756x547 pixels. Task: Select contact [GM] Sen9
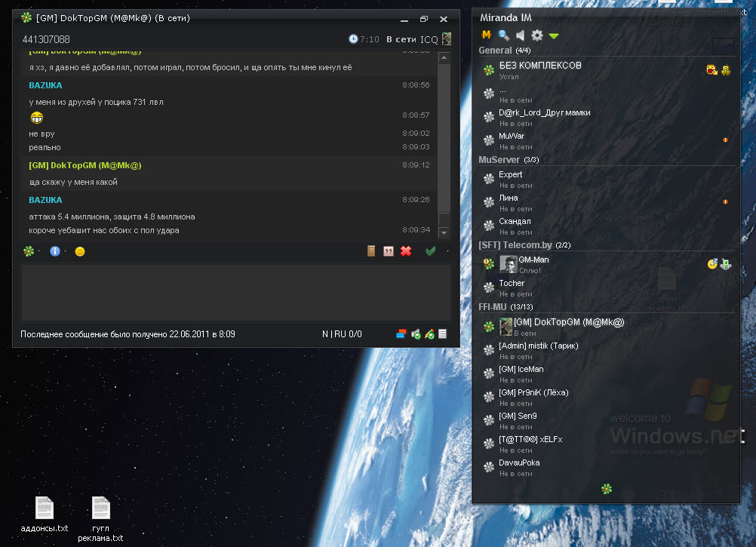pos(607,421)
